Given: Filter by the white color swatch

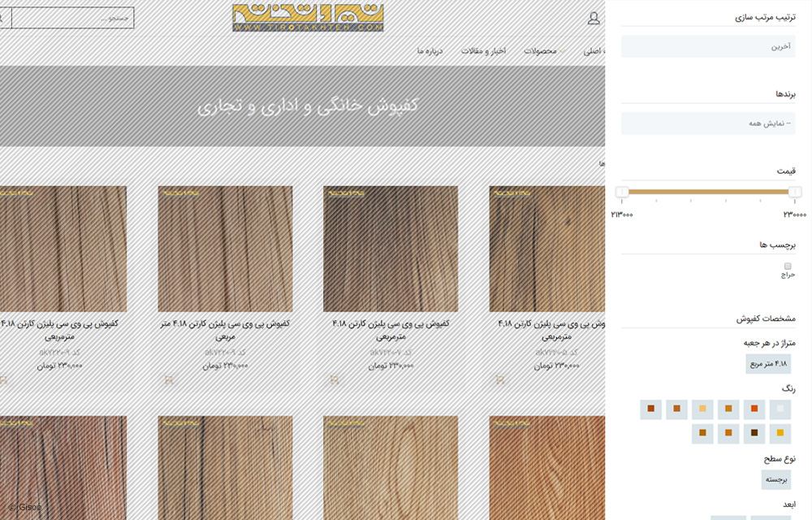Looking at the screenshot, I should (781, 409).
